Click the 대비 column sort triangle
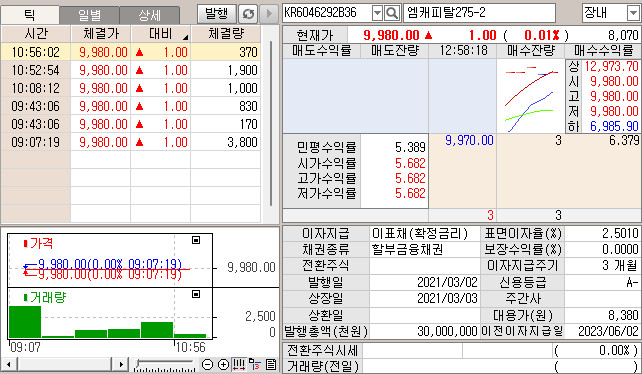This screenshot has height=374, width=642. point(185,37)
